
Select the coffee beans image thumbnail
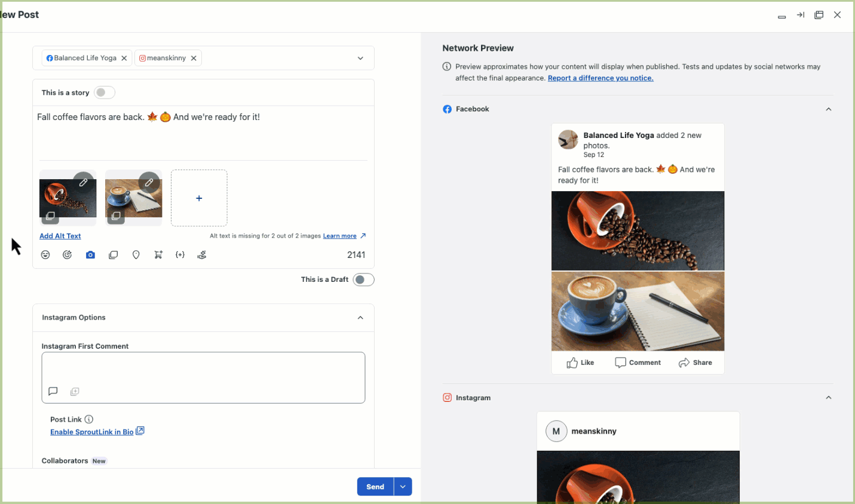(68, 198)
